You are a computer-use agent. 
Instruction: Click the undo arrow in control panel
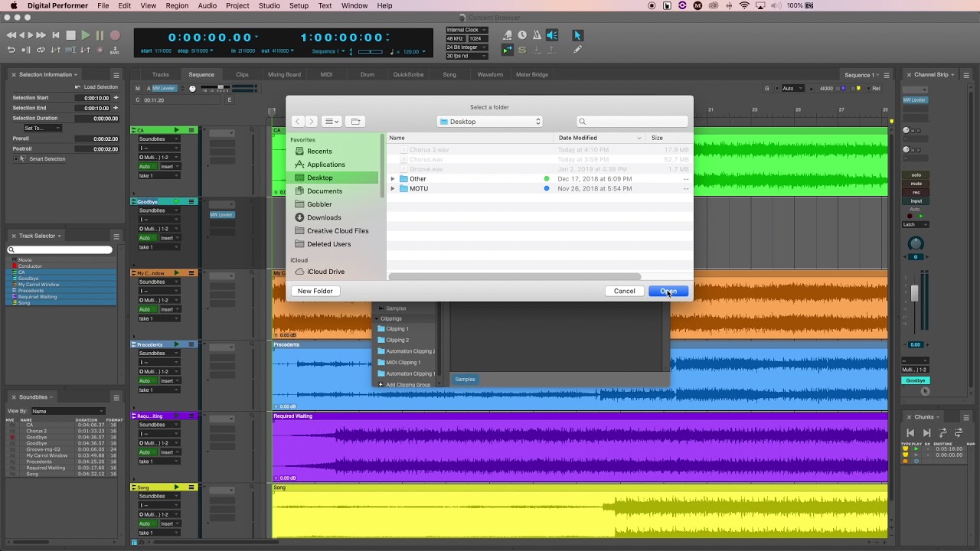[11, 50]
